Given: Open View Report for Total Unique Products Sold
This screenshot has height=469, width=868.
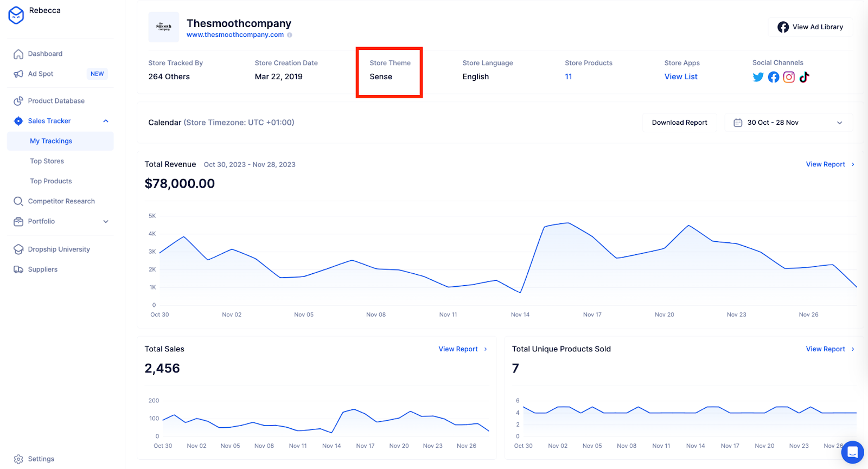Looking at the screenshot, I should pyautogui.click(x=826, y=349).
